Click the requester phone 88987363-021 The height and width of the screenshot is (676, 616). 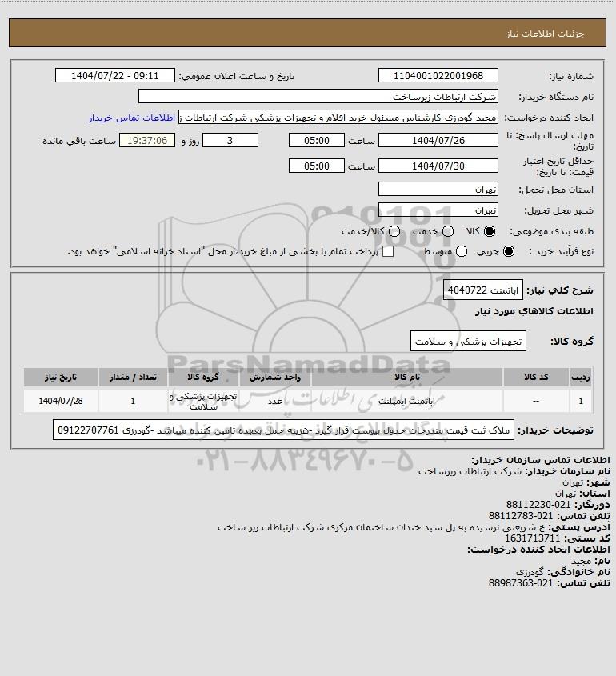click(521, 583)
